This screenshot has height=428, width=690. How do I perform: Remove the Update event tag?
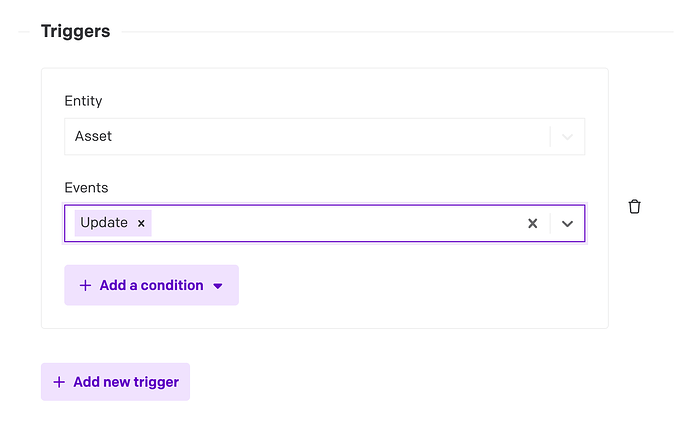point(141,223)
